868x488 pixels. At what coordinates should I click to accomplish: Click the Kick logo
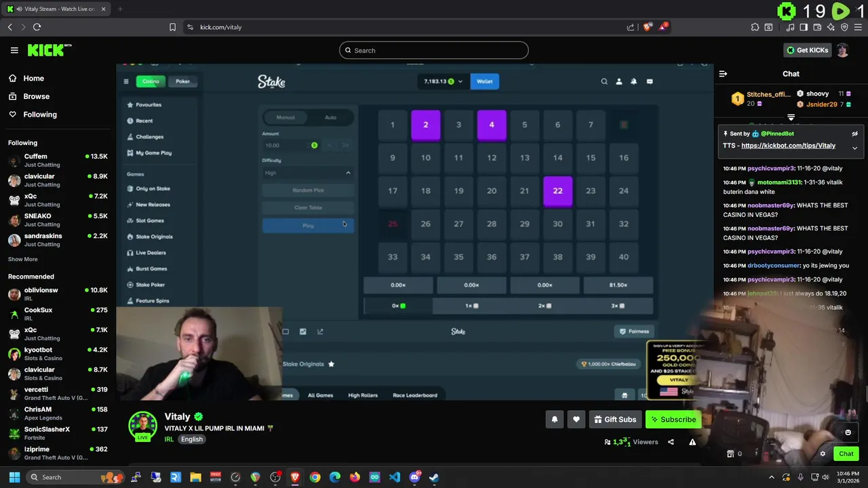tap(49, 50)
